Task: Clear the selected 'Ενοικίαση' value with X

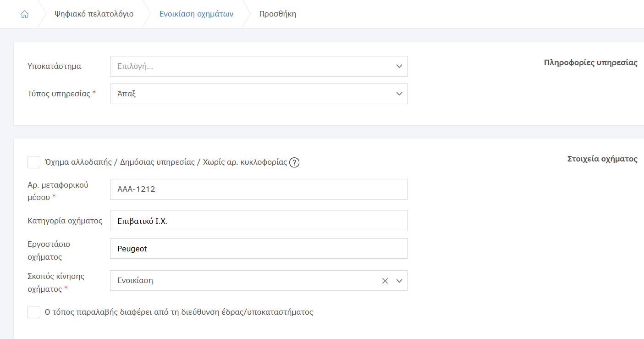Action: (385, 281)
